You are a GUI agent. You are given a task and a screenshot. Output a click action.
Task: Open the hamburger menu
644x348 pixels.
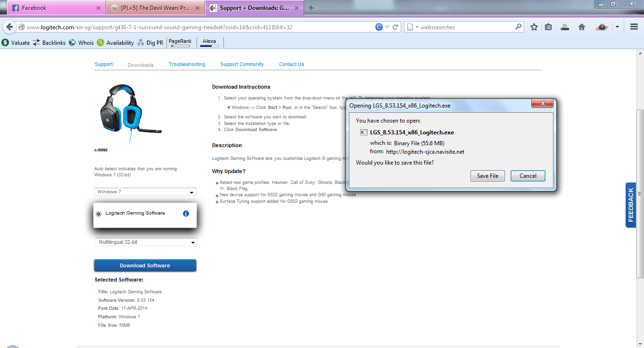pyautogui.click(x=634, y=27)
